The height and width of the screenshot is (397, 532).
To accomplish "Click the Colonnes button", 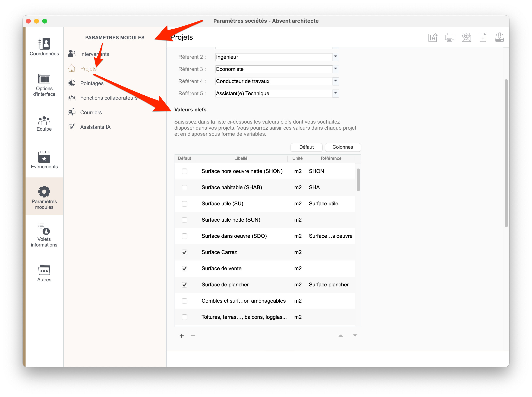I will [343, 147].
